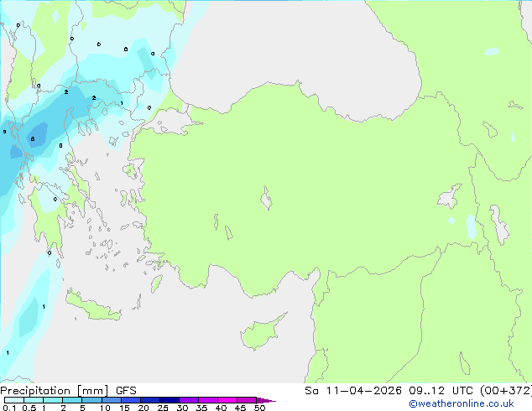Viewport: 532px width, 411px height.
Task: Click the 0.1–0.5 mm legend color box
Action: point(14,400)
